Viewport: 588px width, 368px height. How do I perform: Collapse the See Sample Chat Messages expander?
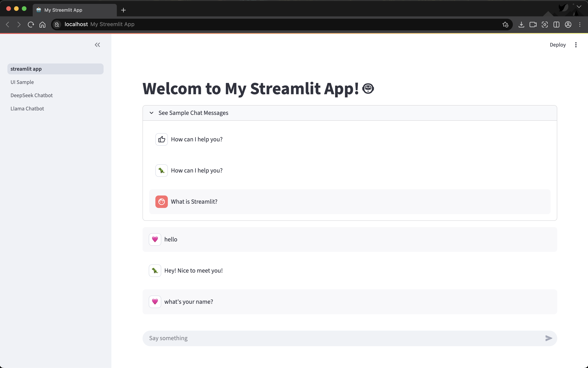click(152, 113)
